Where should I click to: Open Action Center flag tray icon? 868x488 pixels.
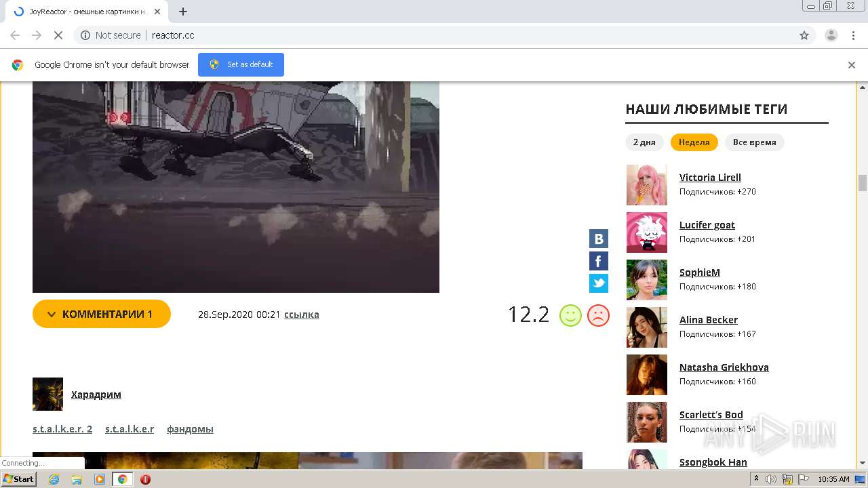click(804, 479)
